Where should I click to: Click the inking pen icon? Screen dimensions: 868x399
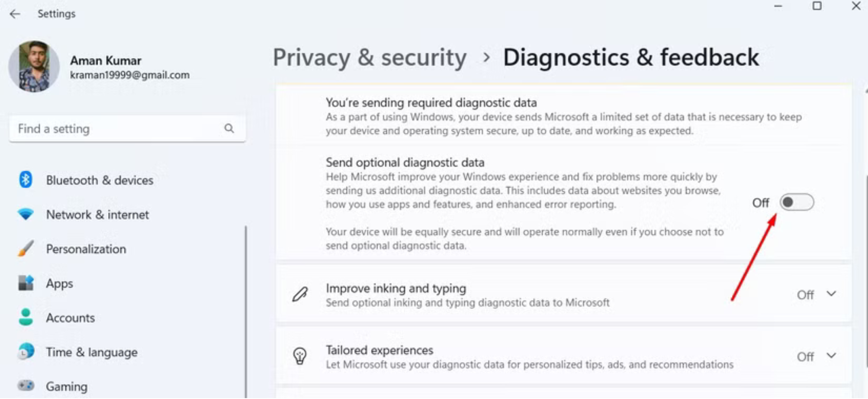(x=300, y=295)
